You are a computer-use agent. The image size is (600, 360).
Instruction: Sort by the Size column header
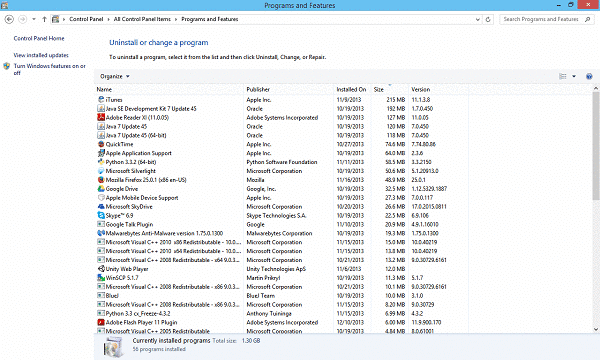click(390, 89)
